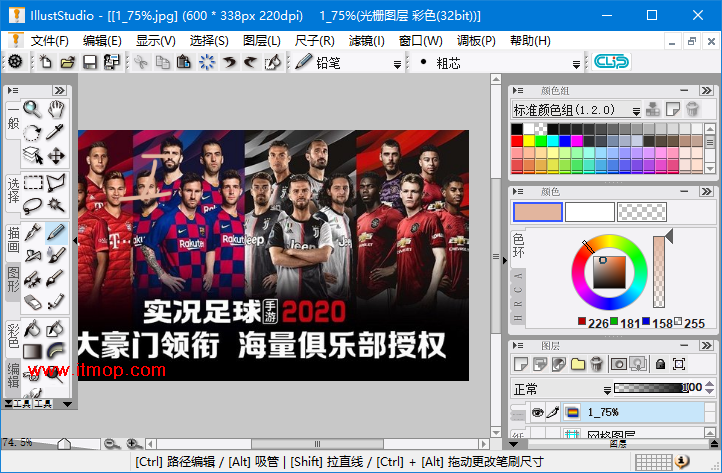Click the paste clipboard icon

(x=184, y=62)
